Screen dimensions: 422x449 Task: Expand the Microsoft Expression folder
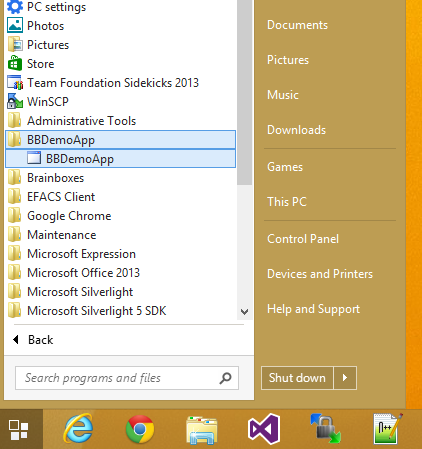72,254
